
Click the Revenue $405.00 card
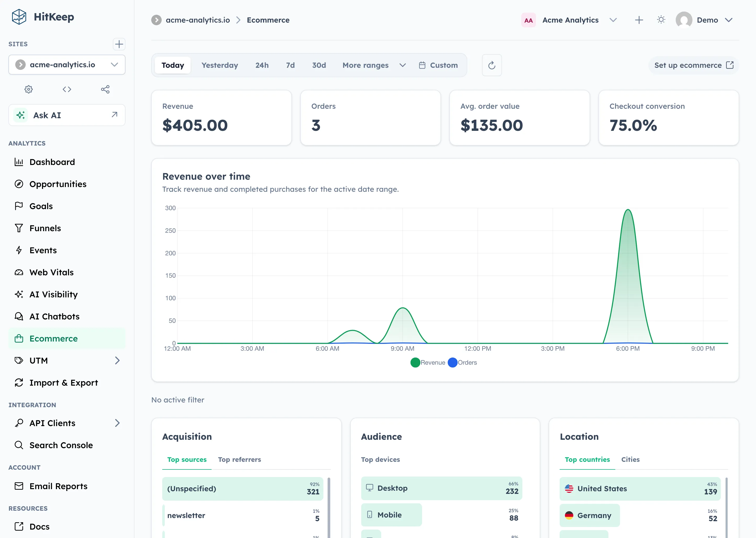coord(222,118)
